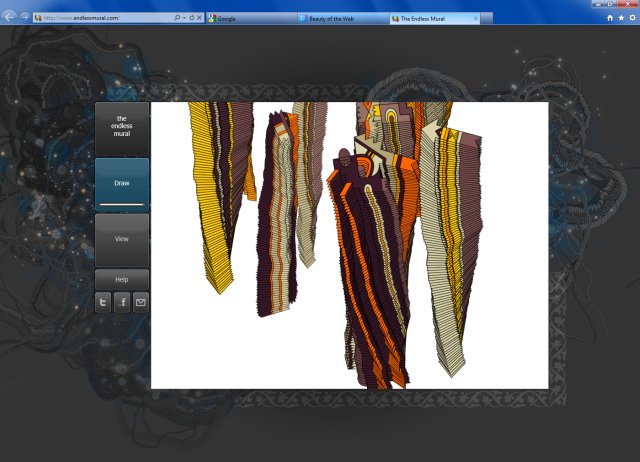Click the Facebook share icon
The width and height of the screenshot is (640, 462).
point(122,303)
